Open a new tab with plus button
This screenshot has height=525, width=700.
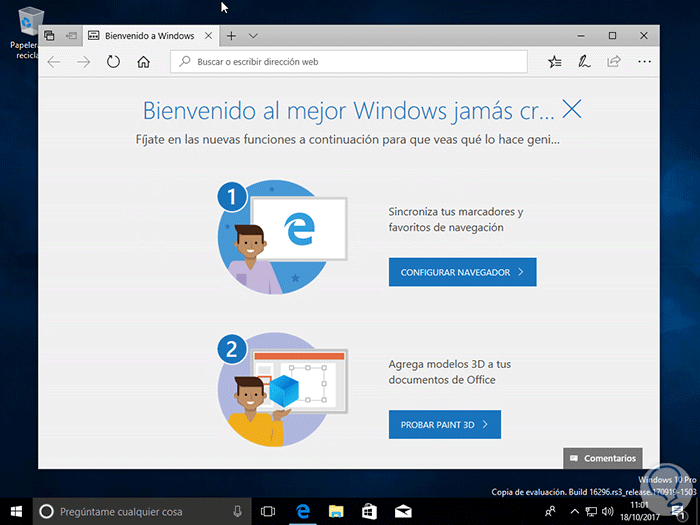tap(231, 36)
